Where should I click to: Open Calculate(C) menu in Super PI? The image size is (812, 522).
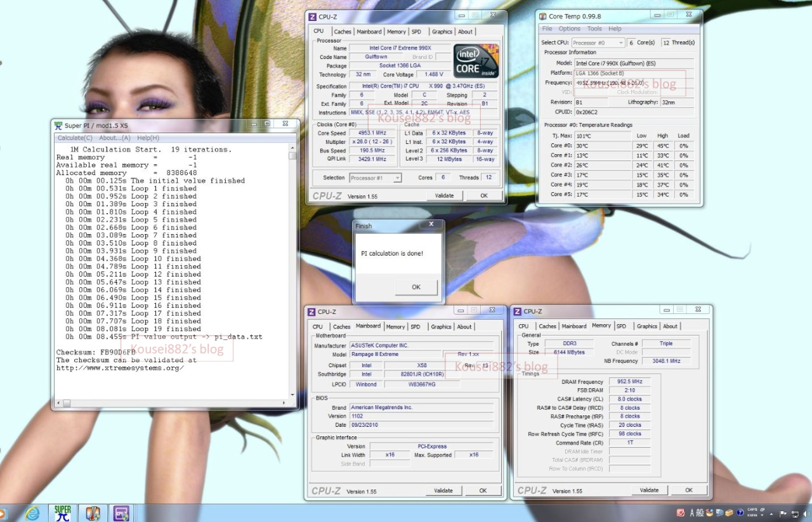pos(75,138)
